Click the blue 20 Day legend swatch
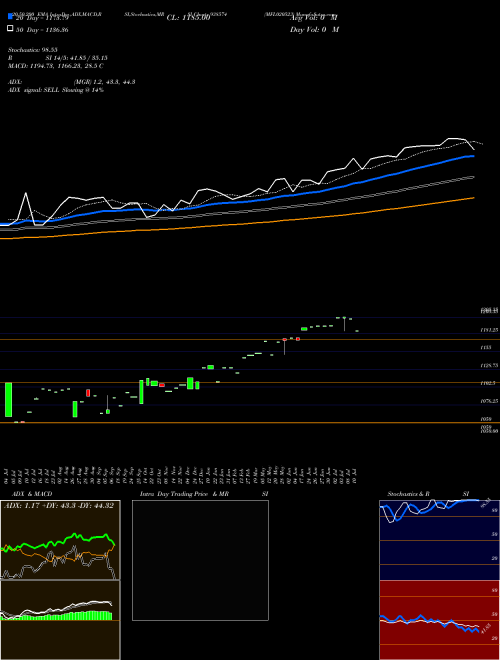 click(10, 17)
